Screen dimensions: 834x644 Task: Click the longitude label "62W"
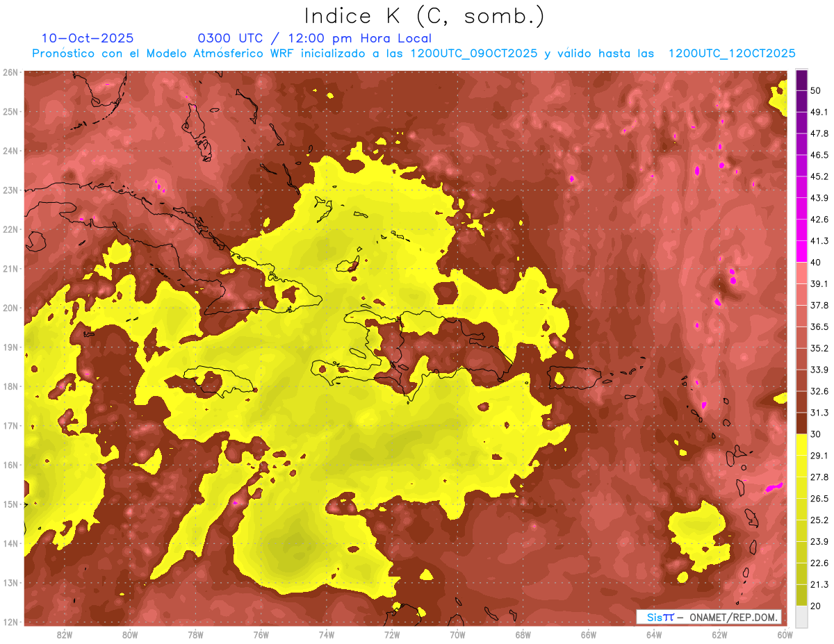click(719, 635)
